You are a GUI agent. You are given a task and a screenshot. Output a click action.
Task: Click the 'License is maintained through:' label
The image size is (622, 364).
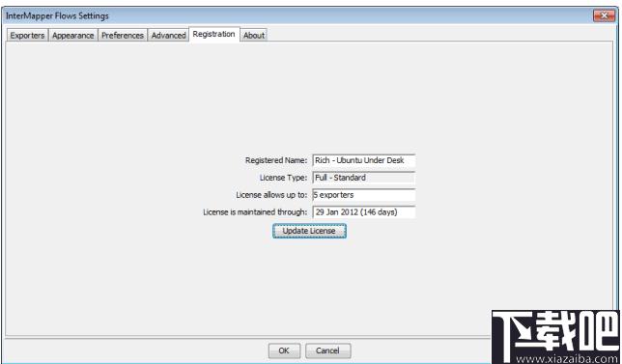[255, 212]
